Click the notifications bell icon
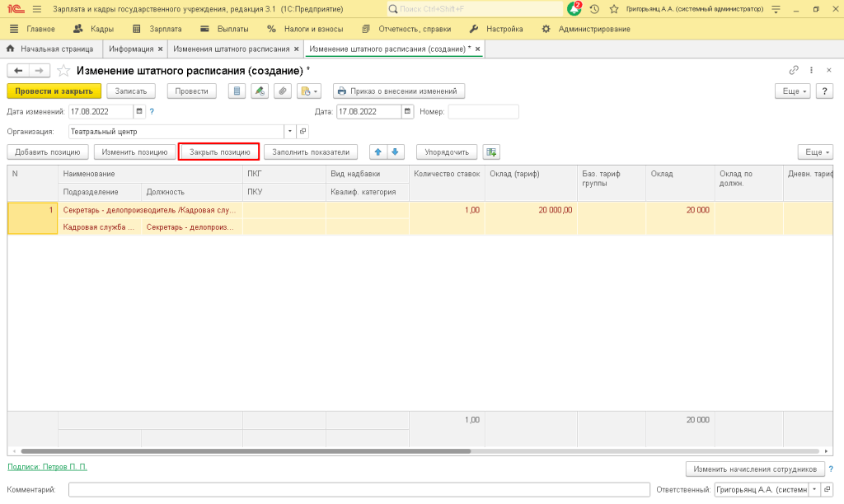The height and width of the screenshot is (504, 844). coord(574,9)
